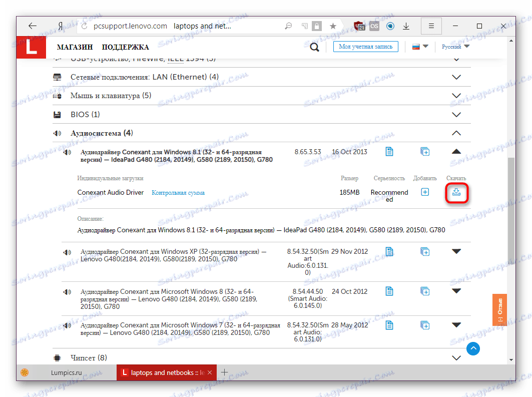Open the readme document icon for the Windows 8.1 driver
Viewport: 532px width, 397px height.
tap(389, 151)
